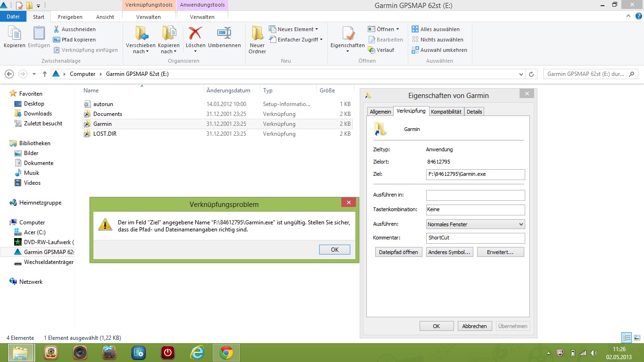This screenshot has width=644, height=362.
Task: Create a Neuer Ordner
Action: tap(257, 40)
